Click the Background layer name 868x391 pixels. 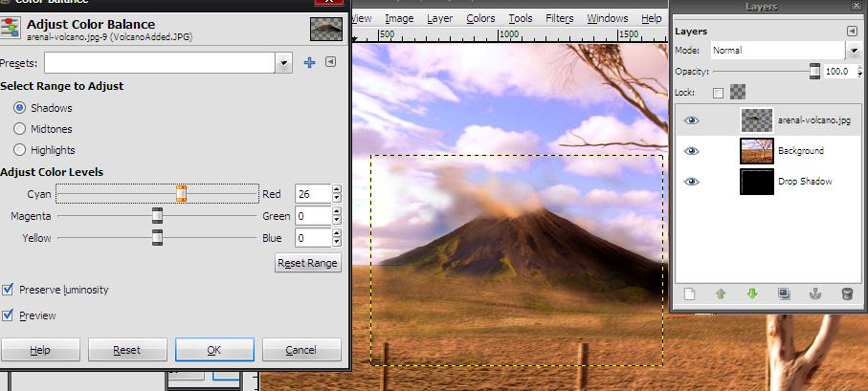[x=800, y=150]
